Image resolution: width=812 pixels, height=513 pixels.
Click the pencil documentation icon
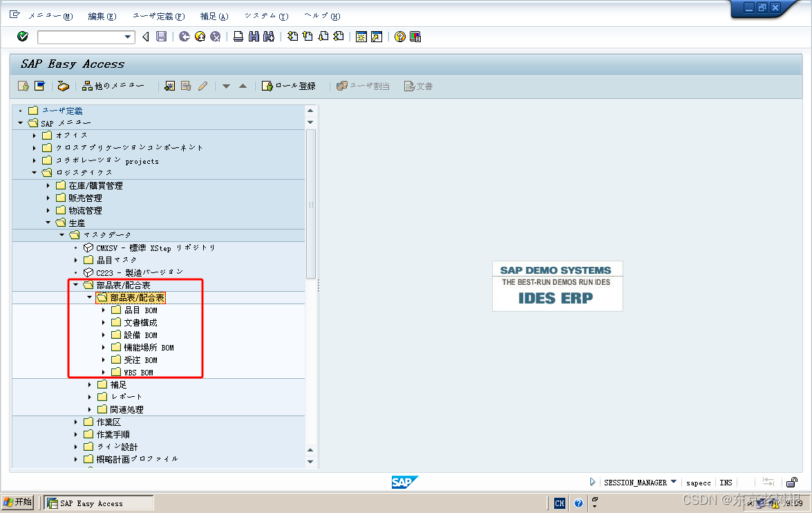(202, 84)
